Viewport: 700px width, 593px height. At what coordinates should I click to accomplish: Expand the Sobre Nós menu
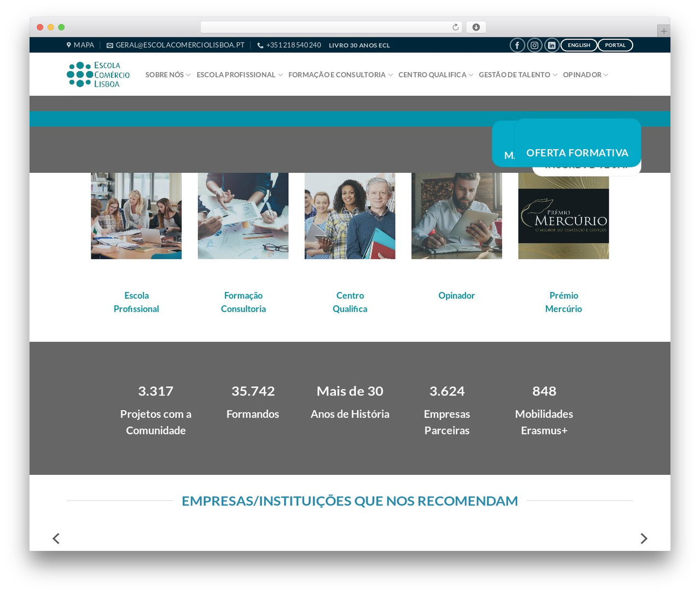coord(168,75)
